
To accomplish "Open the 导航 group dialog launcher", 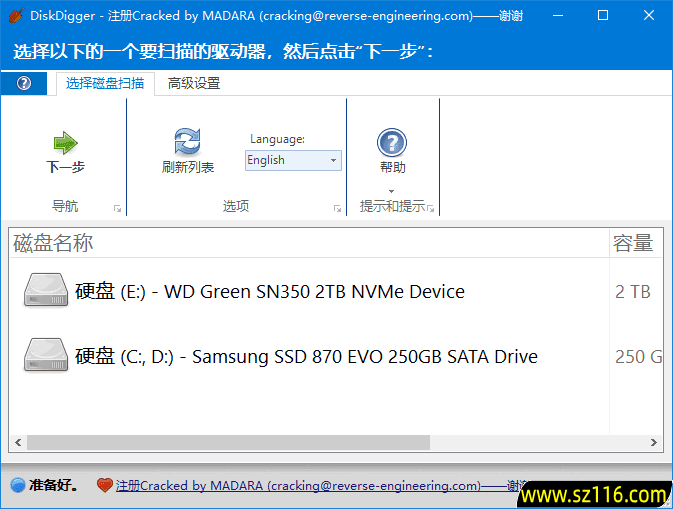I will [117, 209].
